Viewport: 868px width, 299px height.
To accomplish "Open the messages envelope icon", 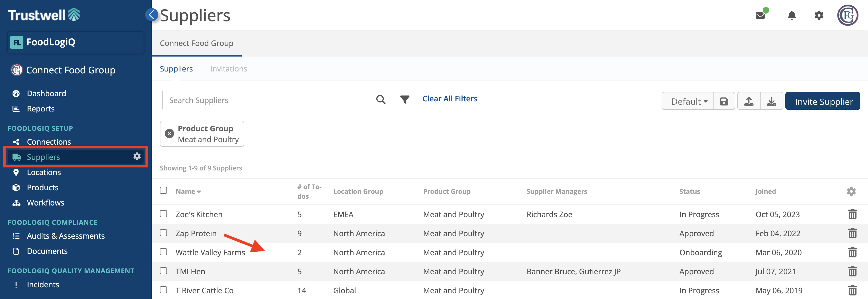I will click(x=760, y=15).
